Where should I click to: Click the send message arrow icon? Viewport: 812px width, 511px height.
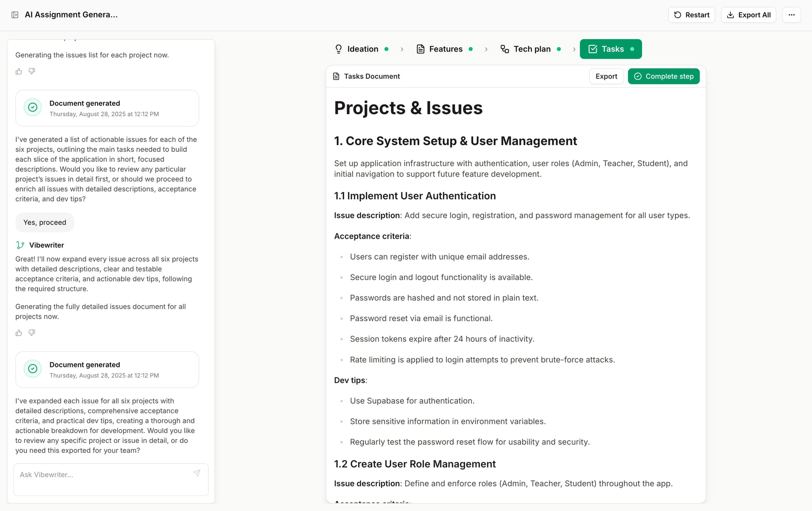197,473
